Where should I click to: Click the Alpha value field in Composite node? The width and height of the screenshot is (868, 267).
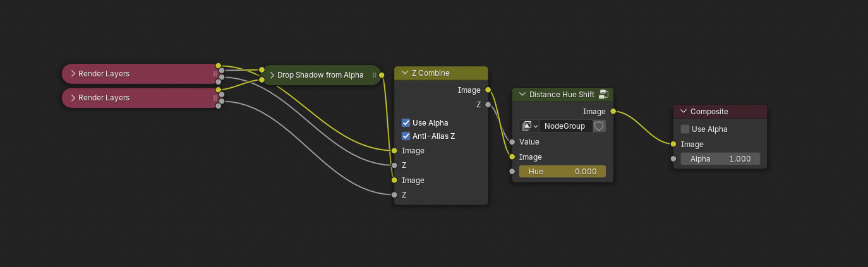[x=720, y=159]
